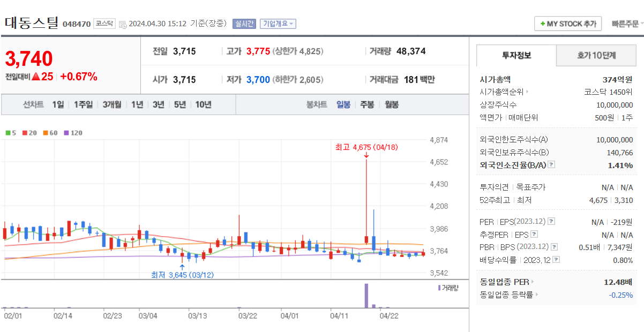Click the MY STOCK 추가 button

[568, 24]
